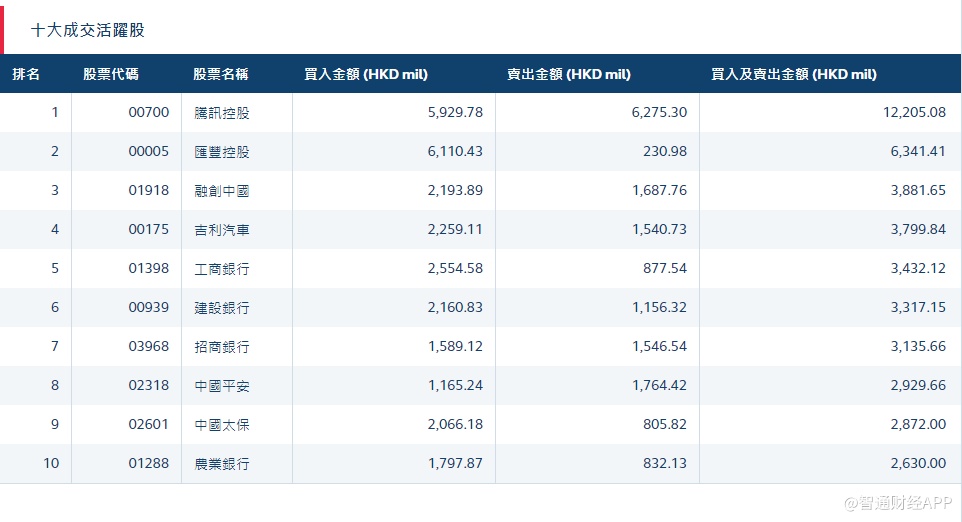This screenshot has height=522, width=962.
Task: Click the 智通财经APP watermark
Action: point(896,501)
